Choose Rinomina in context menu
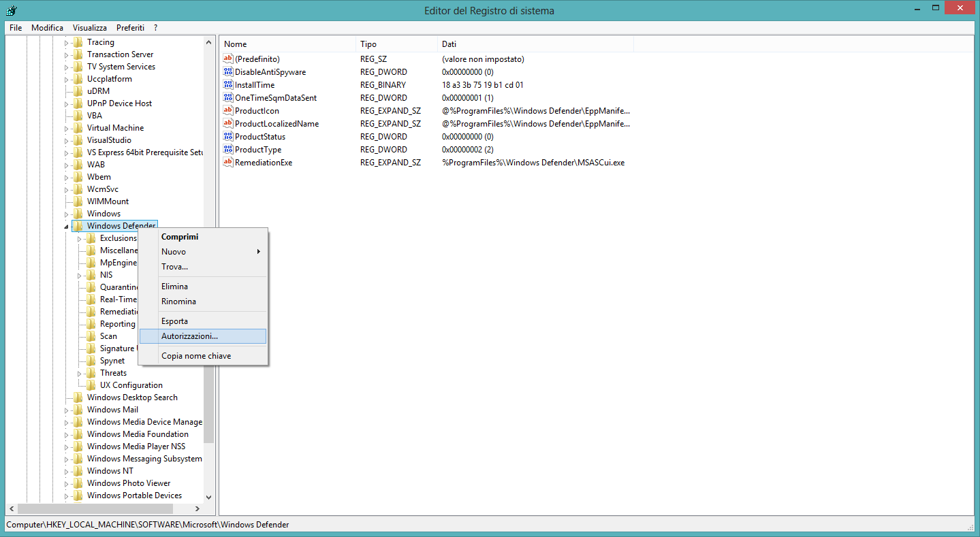 (203, 302)
